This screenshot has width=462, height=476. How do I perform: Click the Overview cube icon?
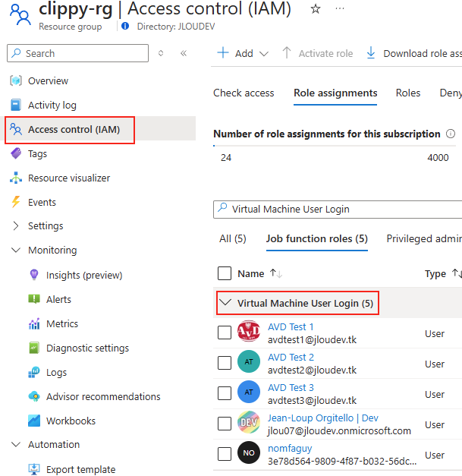pos(16,80)
